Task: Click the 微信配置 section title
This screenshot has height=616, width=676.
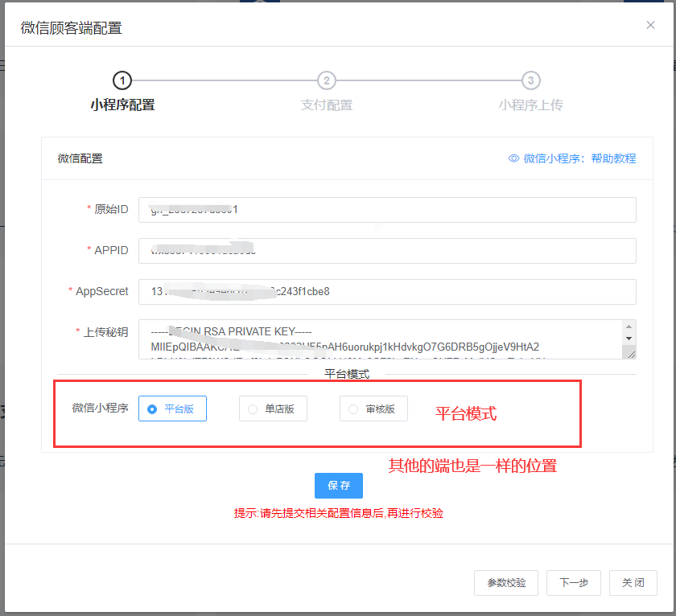Action: tap(80, 158)
